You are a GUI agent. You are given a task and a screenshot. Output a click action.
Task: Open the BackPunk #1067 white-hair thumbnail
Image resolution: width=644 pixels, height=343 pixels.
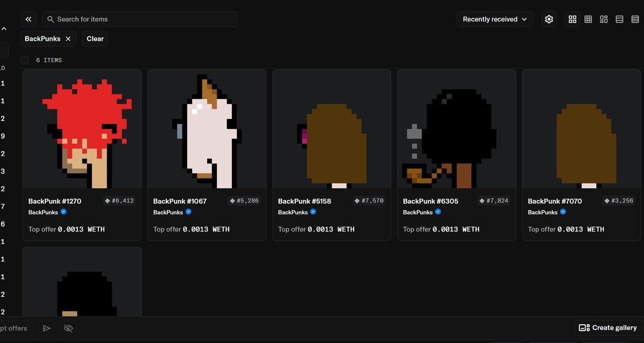click(207, 129)
